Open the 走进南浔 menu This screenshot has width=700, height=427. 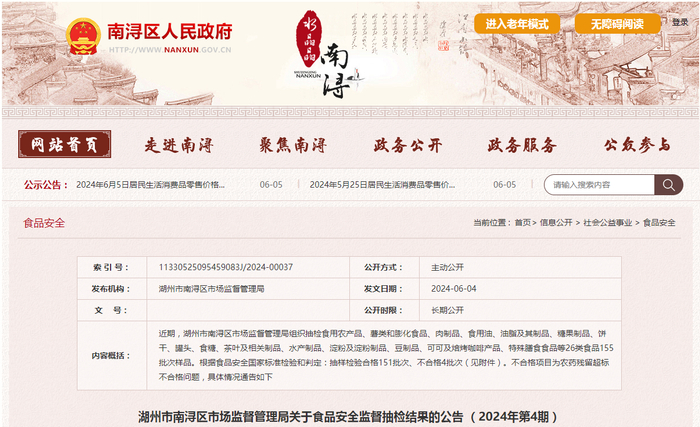click(x=179, y=145)
